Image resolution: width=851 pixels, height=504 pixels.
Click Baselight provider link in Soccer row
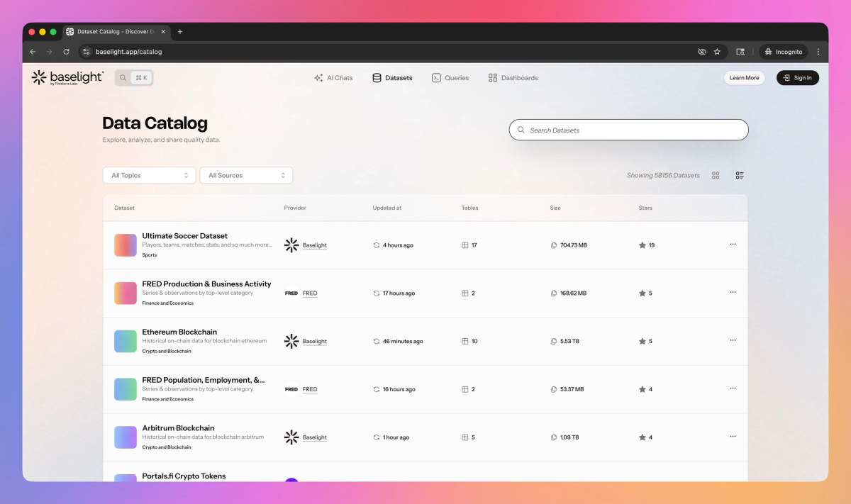pos(315,245)
